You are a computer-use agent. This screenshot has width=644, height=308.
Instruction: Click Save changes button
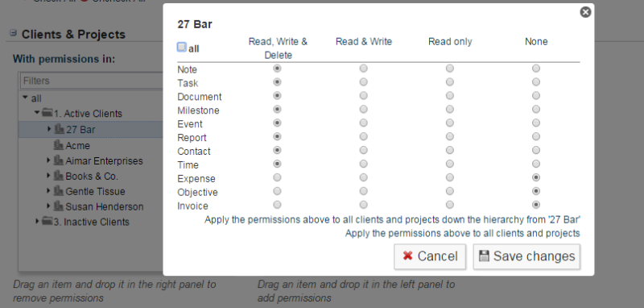[x=526, y=256]
